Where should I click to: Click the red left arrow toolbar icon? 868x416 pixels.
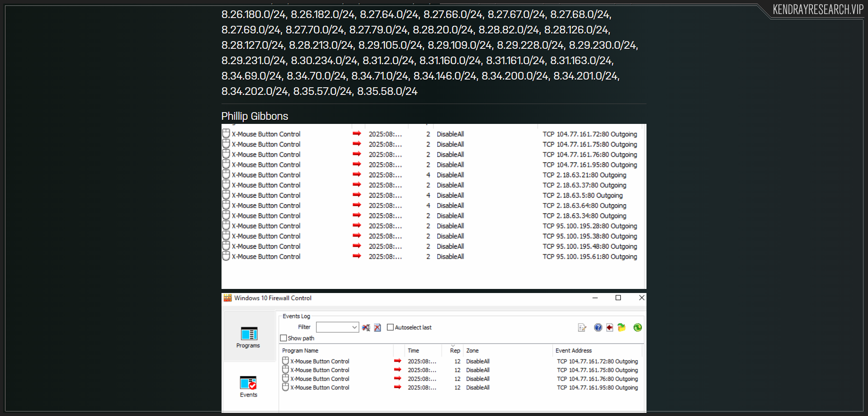609,327
